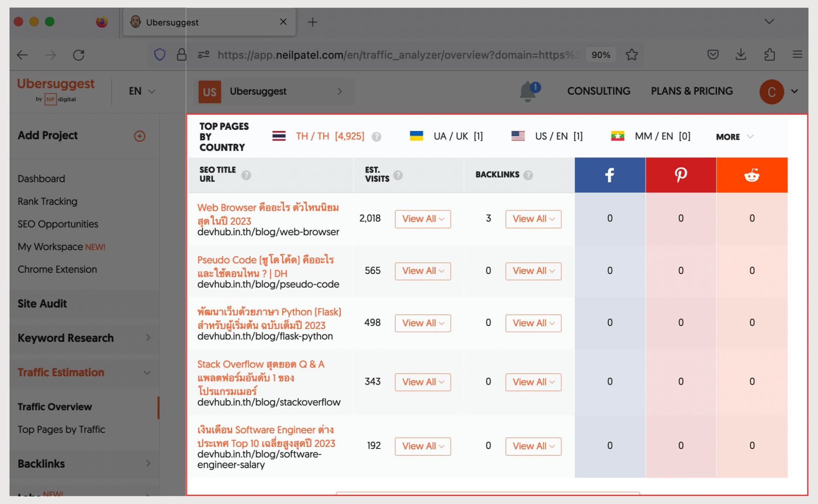The height and width of the screenshot is (504, 818).
Task: Expand visits View All for stackoverflow row
Action: 423,382
